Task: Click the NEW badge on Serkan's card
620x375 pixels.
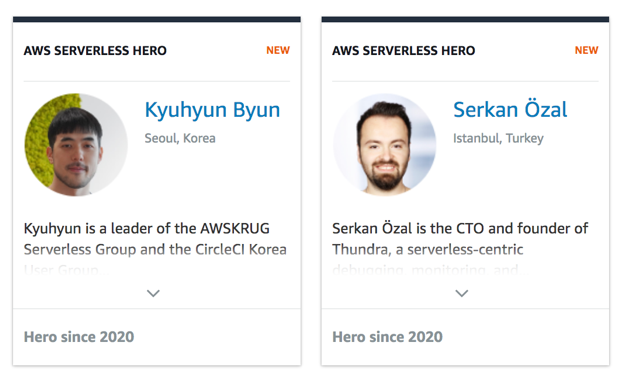Action: coord(586,50)
